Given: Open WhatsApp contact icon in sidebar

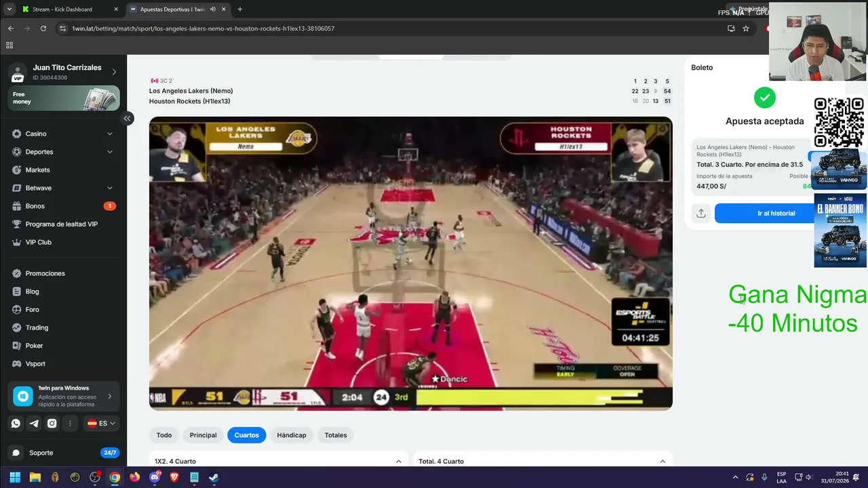Looking at the screenshot, I should pyautogui.click(x=16, y=424).
